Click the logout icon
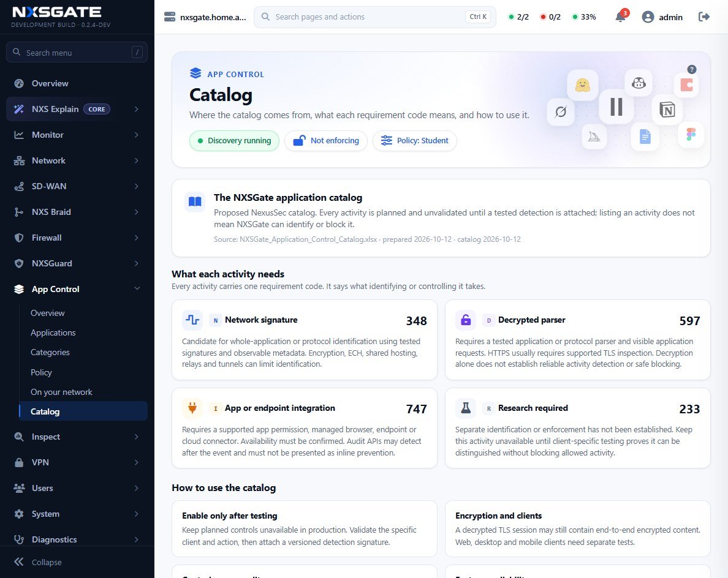The image size is (728, 578). (x=704, y=17)
